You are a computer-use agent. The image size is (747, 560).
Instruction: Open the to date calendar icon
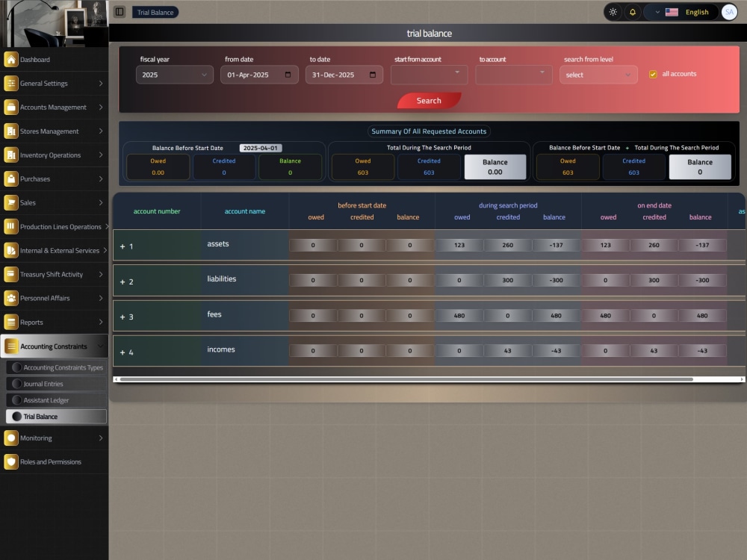click(x=373, y=75)
